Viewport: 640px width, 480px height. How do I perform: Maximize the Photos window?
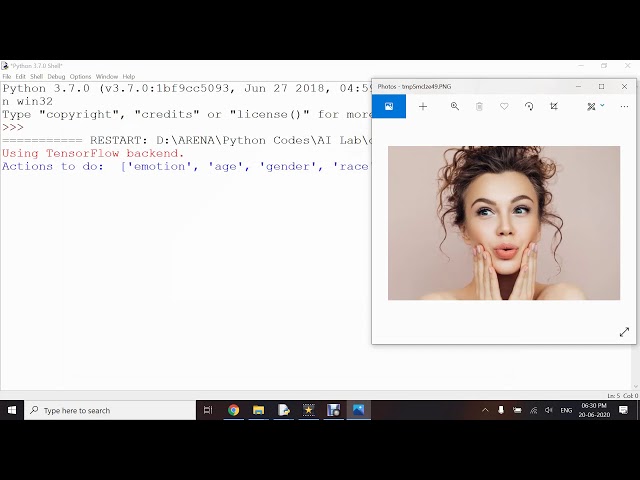click(x=601, y=87)
